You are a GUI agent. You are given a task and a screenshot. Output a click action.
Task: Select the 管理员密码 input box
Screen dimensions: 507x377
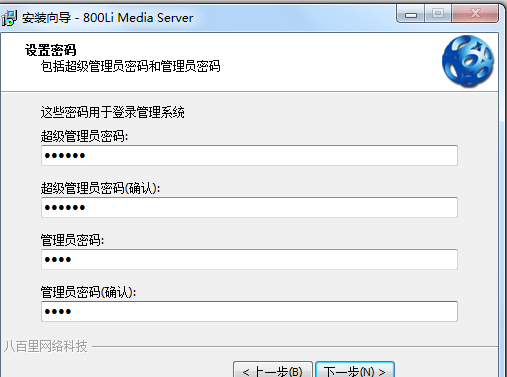pos(249,259)
